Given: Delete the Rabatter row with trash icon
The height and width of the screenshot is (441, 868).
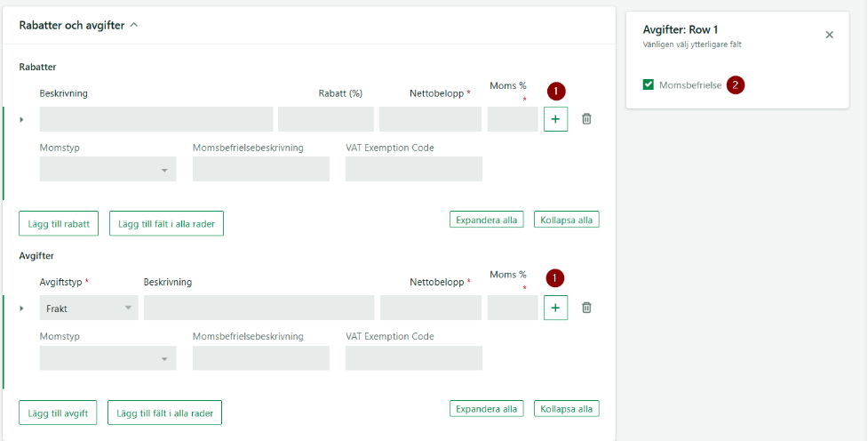Looking at the screenshot, I should pyautogui.click(x=586, y=119).
